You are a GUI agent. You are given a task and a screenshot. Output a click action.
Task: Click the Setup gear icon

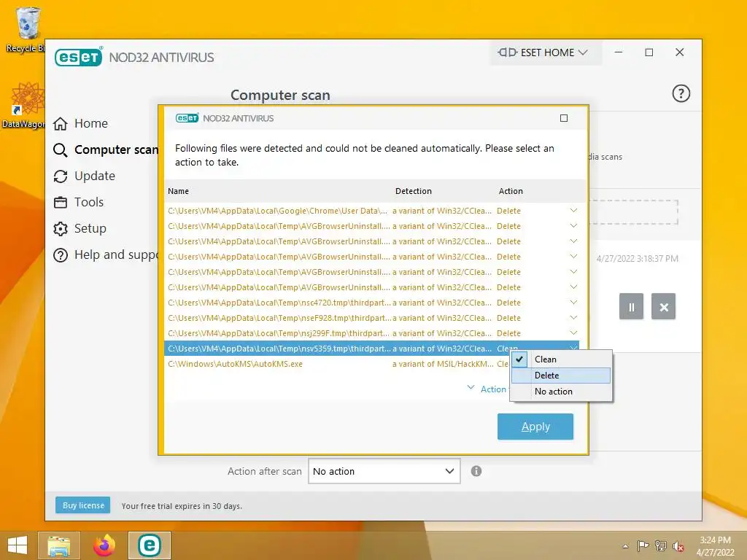(61, 228)
